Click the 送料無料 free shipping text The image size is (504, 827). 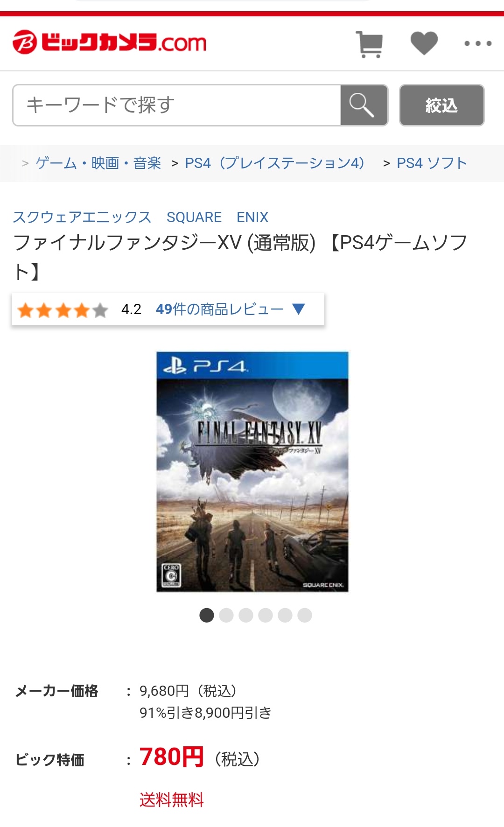[x=172, y=799]
